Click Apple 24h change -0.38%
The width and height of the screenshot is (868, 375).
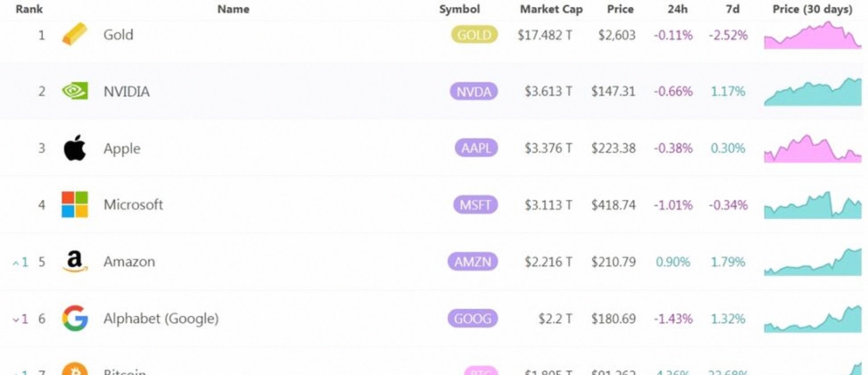673,148
